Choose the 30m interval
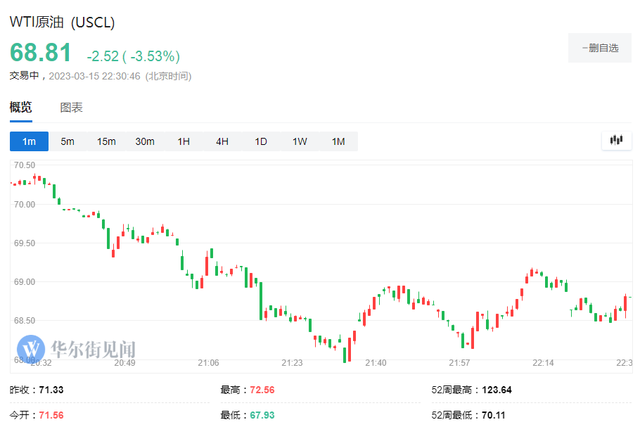Image resolution: width=640 pixels, height=427 pixels. (x=145, y=142)
